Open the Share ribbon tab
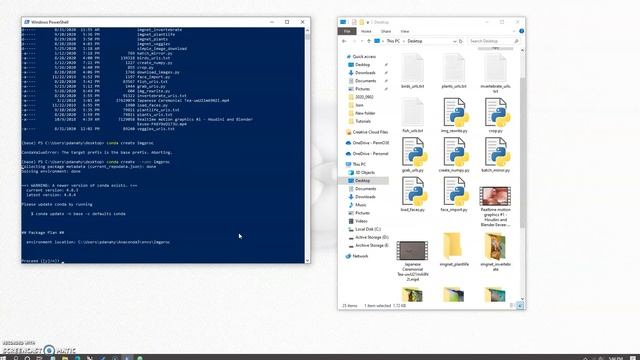Viewport: 640px width, 360px height. pyautogui.click(x=386, y=31)
